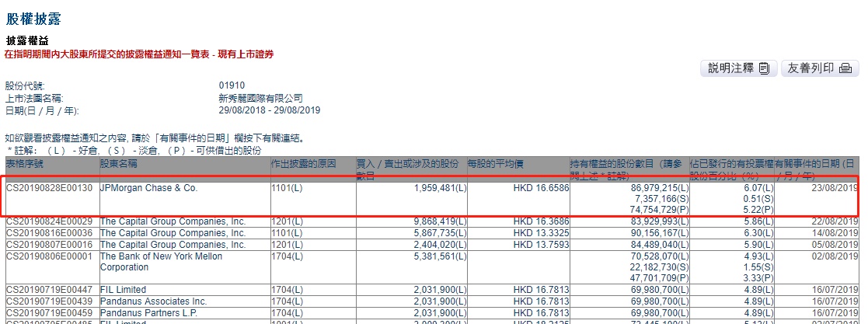Click holdings value 84,489,040(L)
Screen dimensions: 868x324
661,245
